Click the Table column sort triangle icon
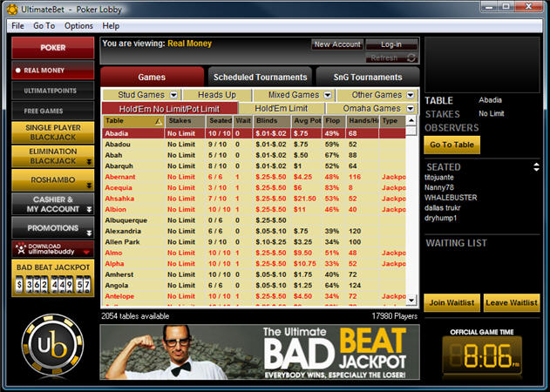The image size is (550, 392). (159, 121)
